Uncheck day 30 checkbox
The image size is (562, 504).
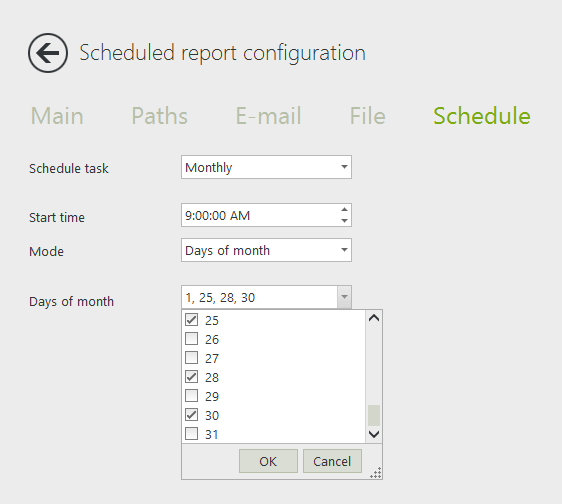coord(191,415)
